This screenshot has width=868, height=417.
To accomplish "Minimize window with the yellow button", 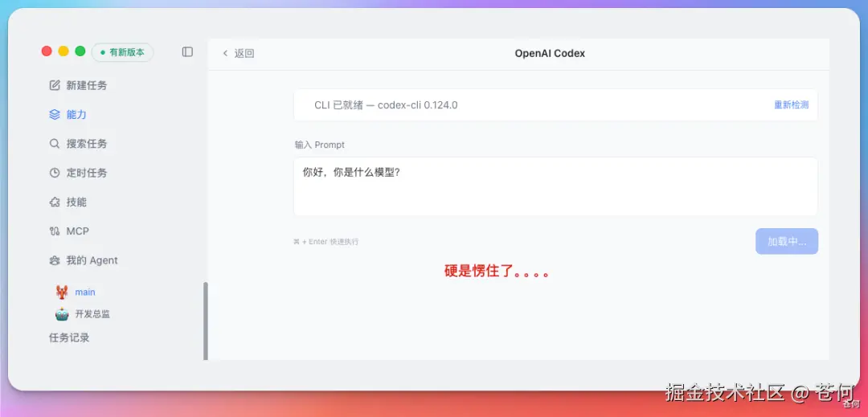I will [63, 51].
